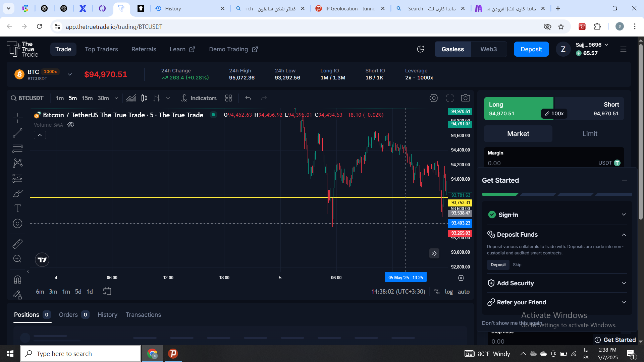Image resolution: width=644 pixels, height=362 pixels.
Task: Open the Transactions tab
Action: click(143, 315)
